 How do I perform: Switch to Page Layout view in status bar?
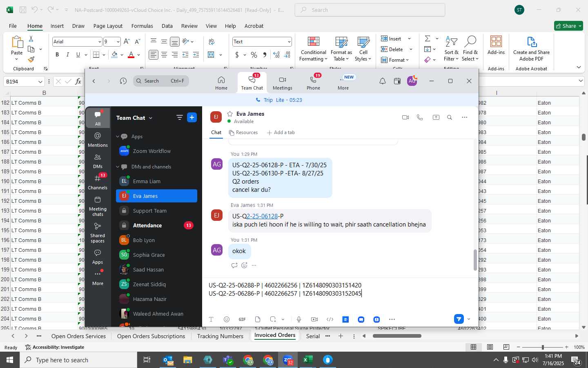point(490,347)
